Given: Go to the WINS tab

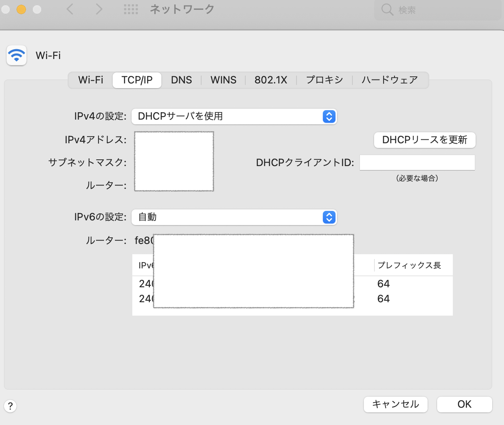Looking at the screenshot, I should [223, 80].
